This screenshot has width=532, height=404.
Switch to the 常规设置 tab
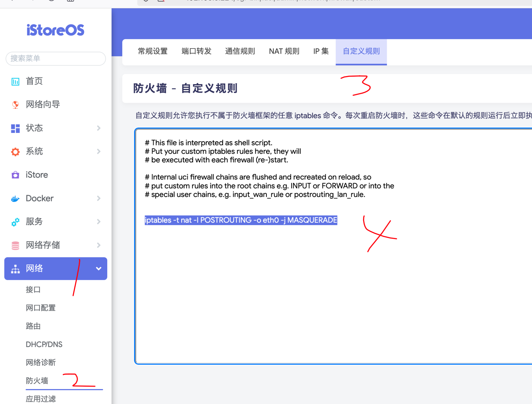pyautogui.click(x=153, y=51)
